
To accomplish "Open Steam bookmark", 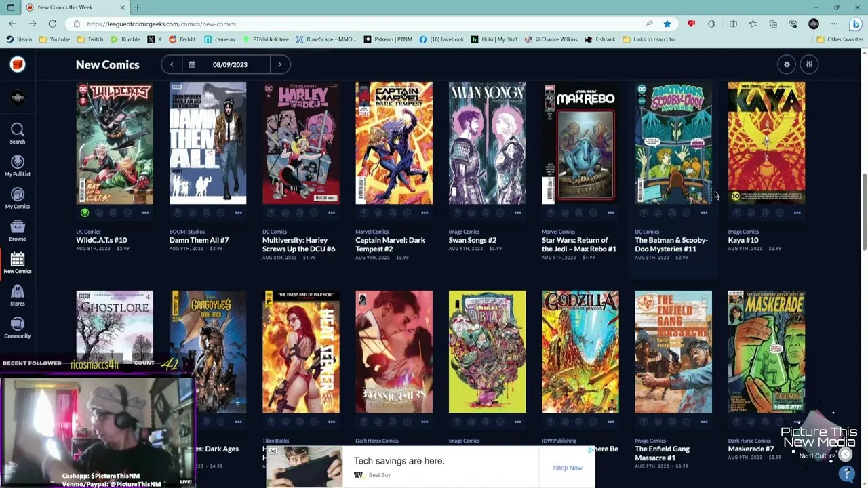I will [x=19, y=39].
